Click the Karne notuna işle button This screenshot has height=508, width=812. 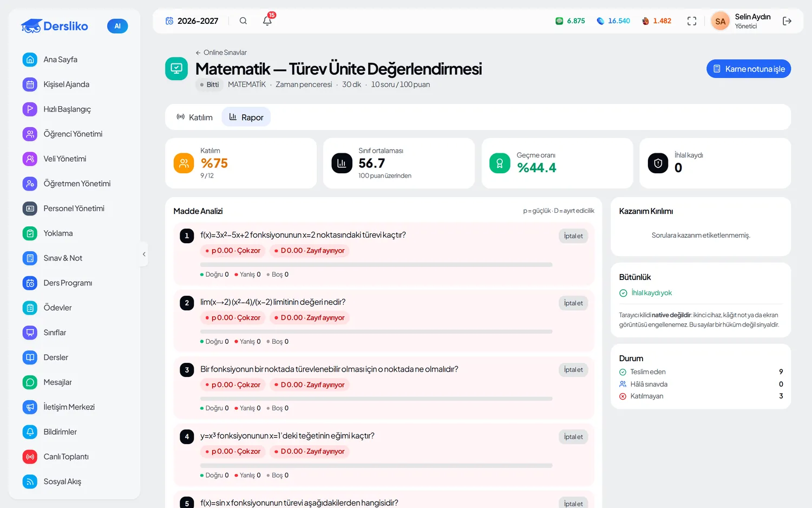click(x=749, y=69)
